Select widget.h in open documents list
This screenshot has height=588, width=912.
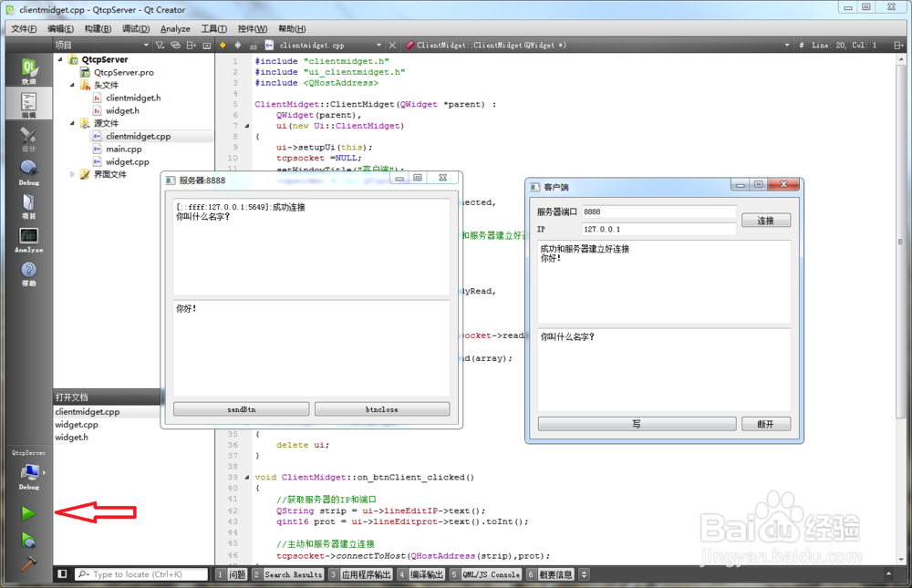[71, 438]
